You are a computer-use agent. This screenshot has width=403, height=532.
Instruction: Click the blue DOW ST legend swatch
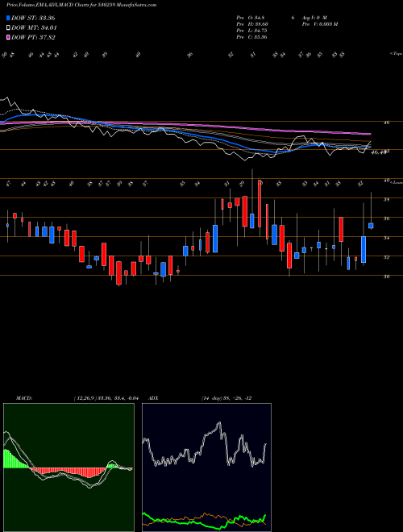click(8, 18)
